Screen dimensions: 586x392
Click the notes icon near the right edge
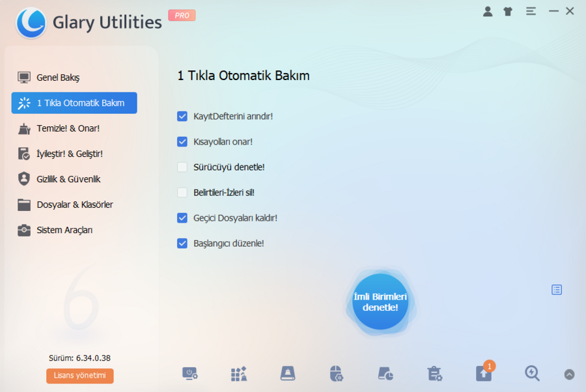556,290
